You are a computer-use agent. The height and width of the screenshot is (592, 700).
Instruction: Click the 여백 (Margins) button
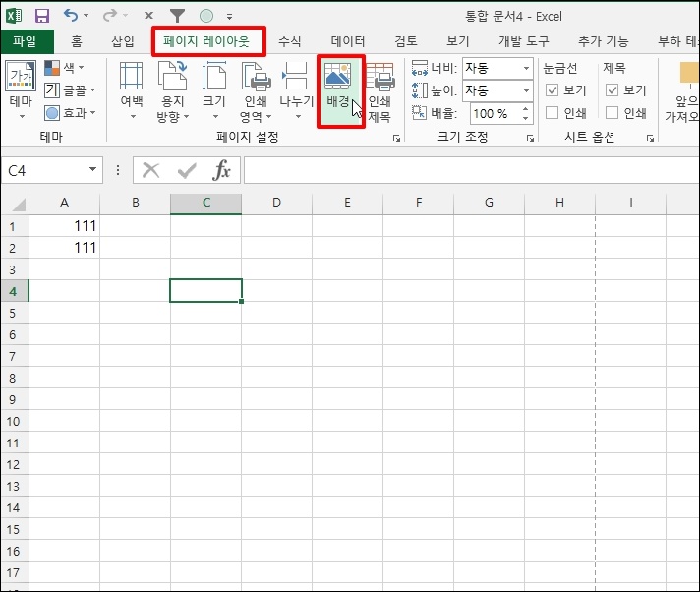[x=132, y=91]
